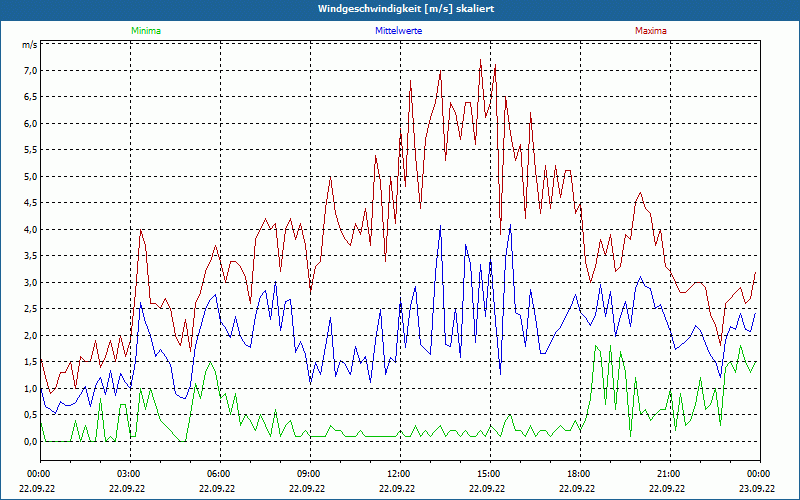This screenshot has height=500, width=800.
Task: Click the 2,5 y-axis value
Action: [31, 309]
